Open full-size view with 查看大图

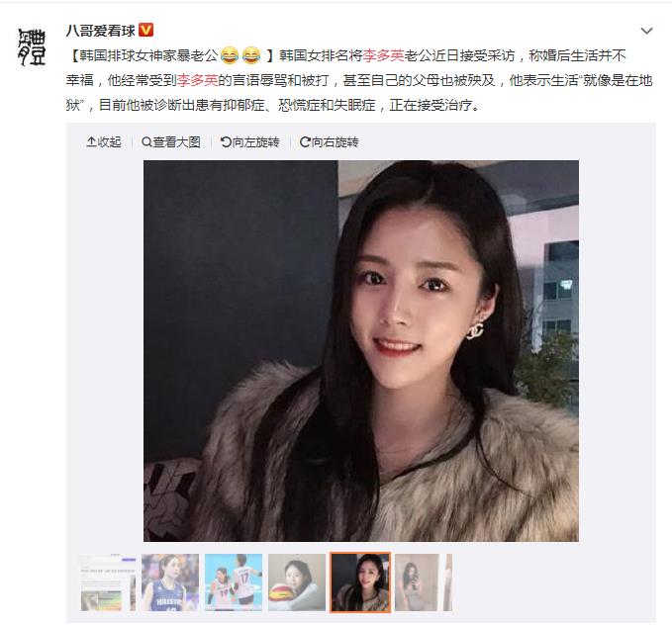171,141
